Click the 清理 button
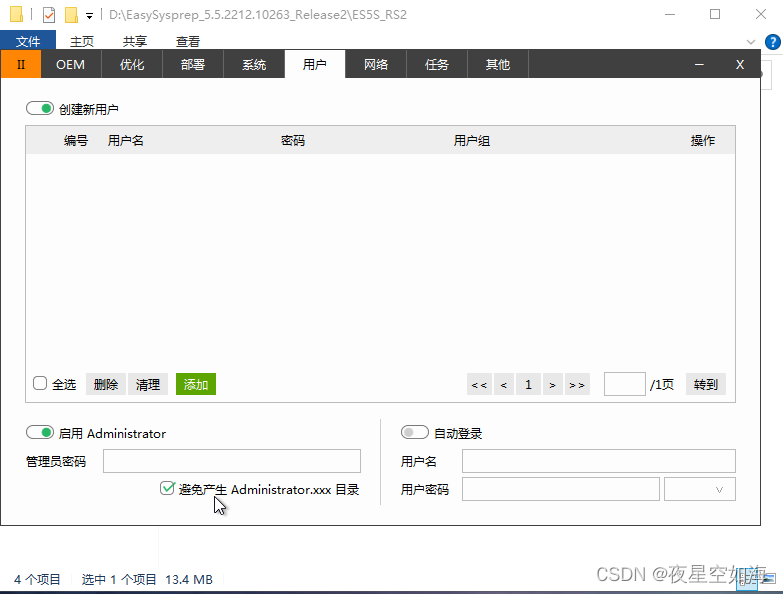Image resolution: width=783 pixels, height=594 pixels. [148, 384]
